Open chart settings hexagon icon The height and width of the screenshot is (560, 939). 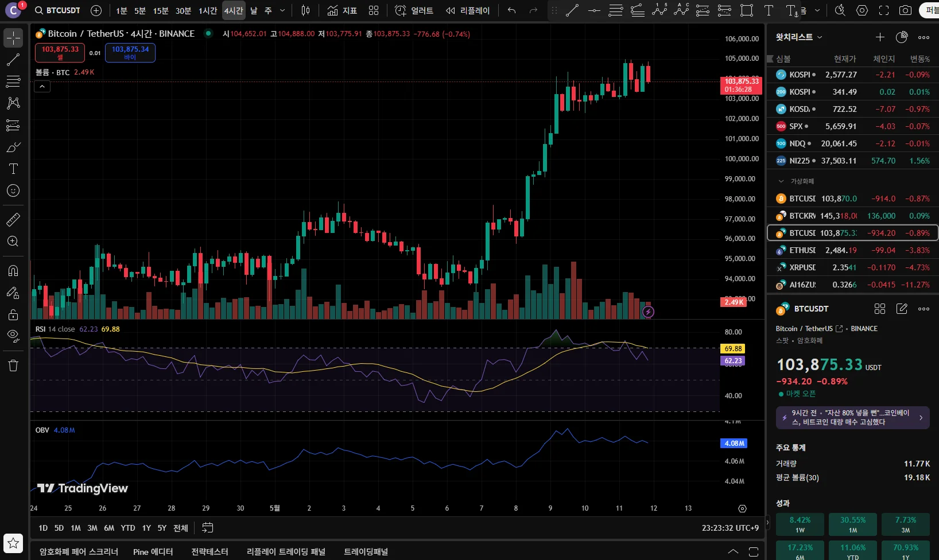(862, 10)
